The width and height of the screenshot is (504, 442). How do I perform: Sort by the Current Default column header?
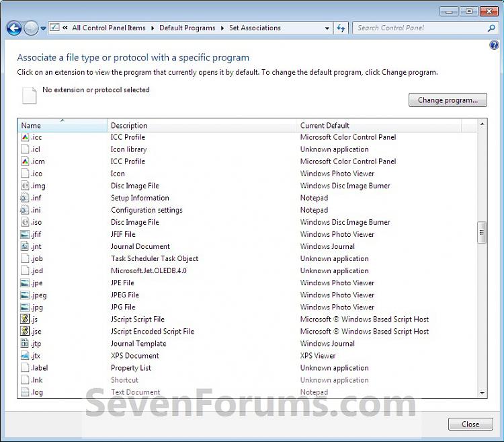[x=378, y=125]
